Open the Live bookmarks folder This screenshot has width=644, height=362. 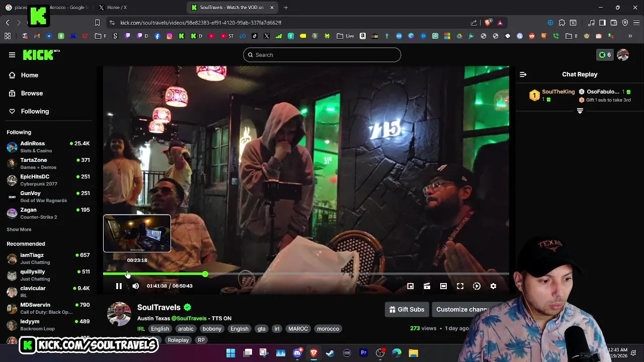point(346,36)
